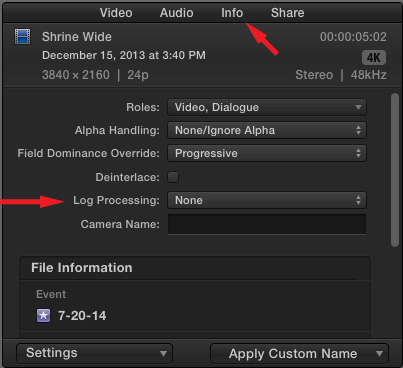
Task: Open the Share tab
Action: click(287, 13)
